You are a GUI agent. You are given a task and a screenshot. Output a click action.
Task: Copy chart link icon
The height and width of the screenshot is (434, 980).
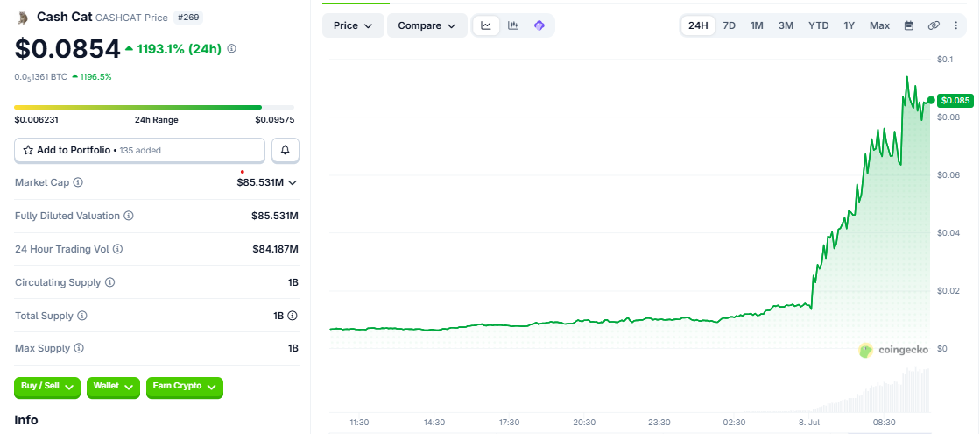coord(933,25)
